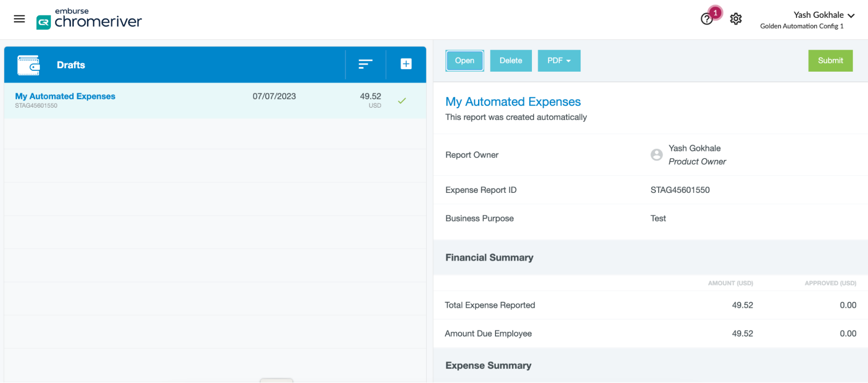Image resolution: width=868 pixels, height=383 pixels.
Task: Click the Report Owner avatar icon
Action: [657, 155]
